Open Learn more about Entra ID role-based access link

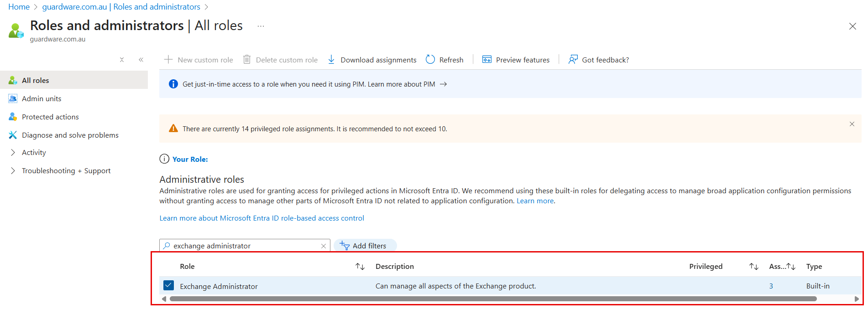pos(261,218)
